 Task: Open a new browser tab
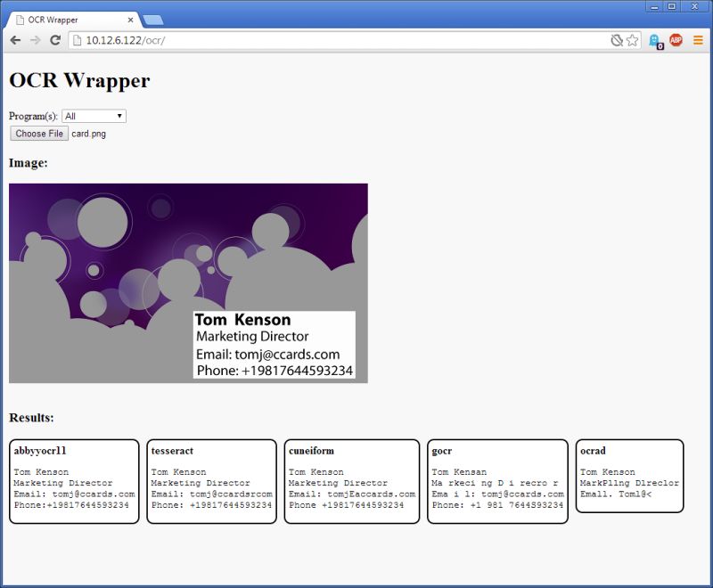tap(154, 18)
